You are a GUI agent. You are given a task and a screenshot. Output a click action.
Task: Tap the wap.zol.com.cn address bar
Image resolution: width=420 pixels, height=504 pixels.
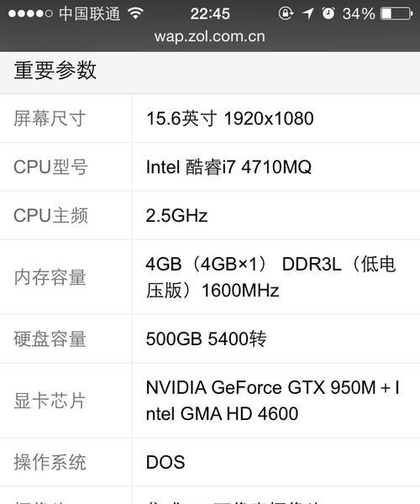click(210, 36)
